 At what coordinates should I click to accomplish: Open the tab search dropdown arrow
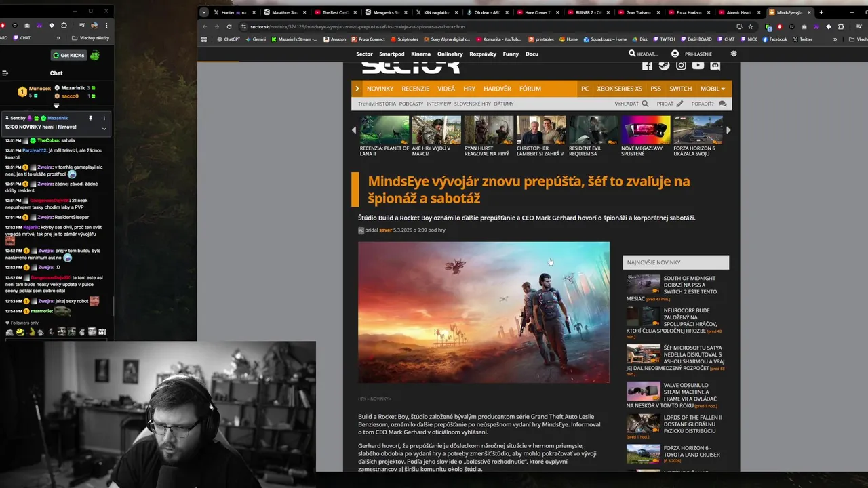click(x=204, y=12)
